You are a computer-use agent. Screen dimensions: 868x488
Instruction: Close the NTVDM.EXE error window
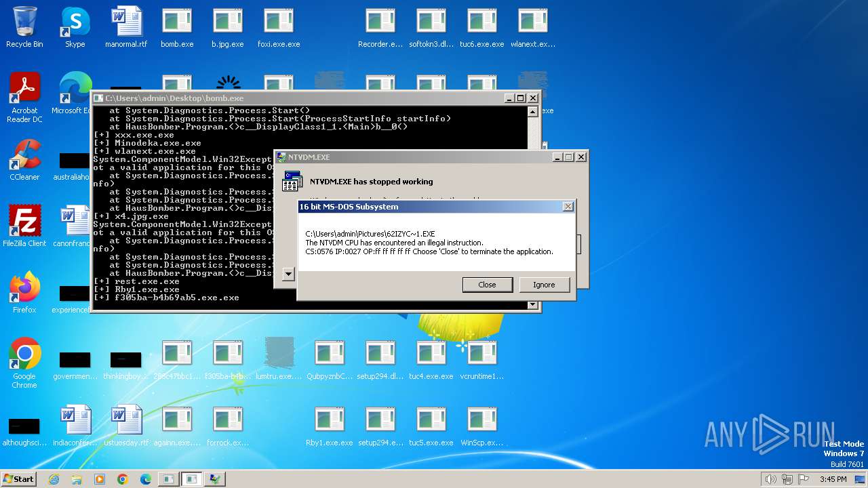coord(581,157)
